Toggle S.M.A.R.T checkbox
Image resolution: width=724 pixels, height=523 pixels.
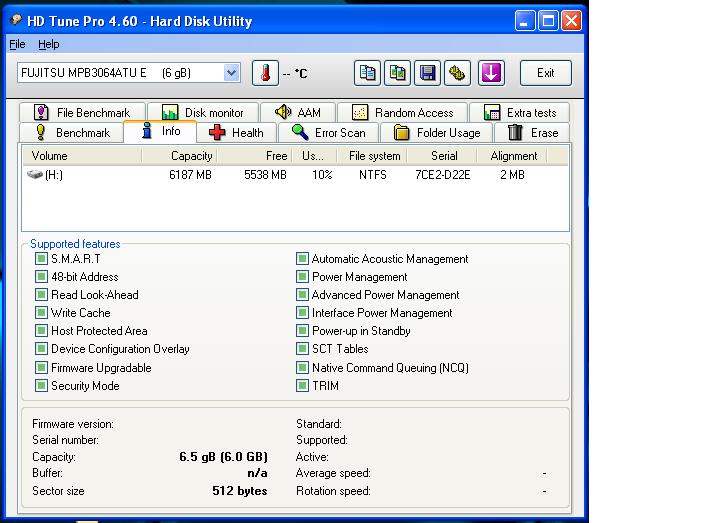coord(41,258)
